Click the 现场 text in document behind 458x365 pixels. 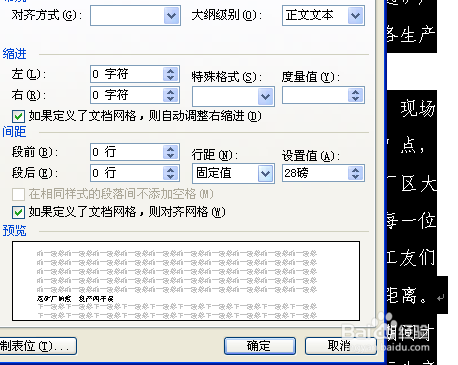tap(418, 108)
